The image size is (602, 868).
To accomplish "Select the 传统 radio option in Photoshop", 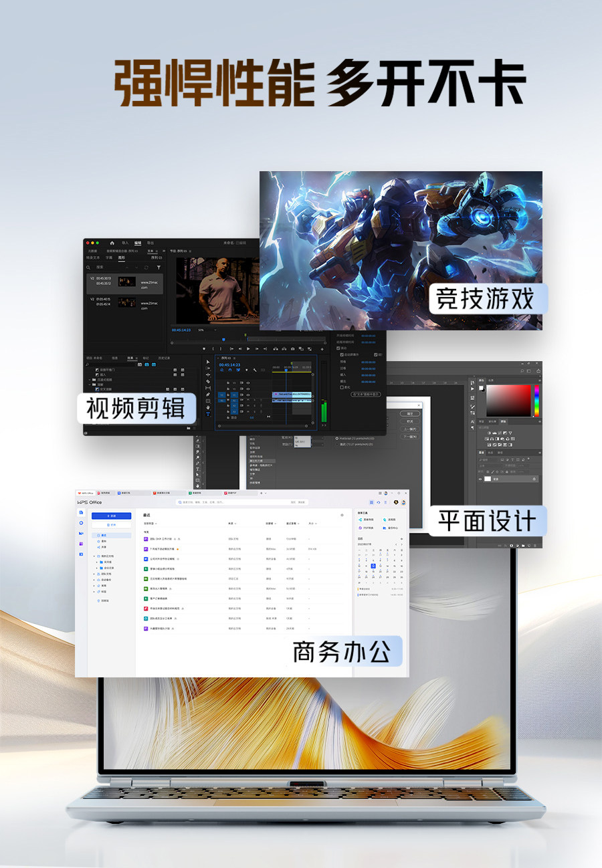I will point(337,445).
